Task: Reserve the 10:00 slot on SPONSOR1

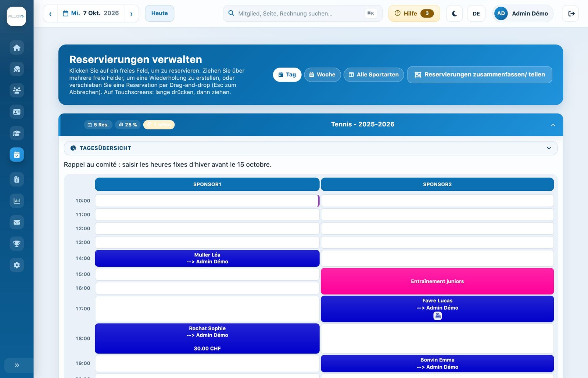Action: click(x=207, y=201)
